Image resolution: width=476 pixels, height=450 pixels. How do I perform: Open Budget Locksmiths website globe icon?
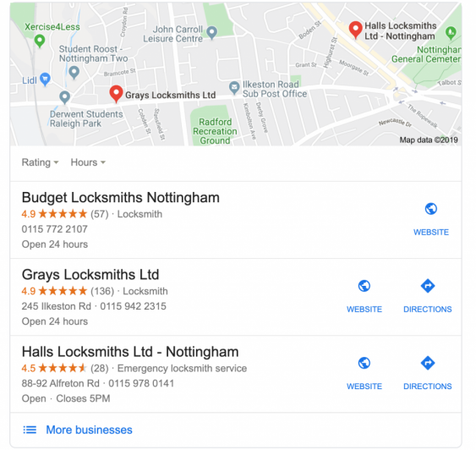[431, 209]
